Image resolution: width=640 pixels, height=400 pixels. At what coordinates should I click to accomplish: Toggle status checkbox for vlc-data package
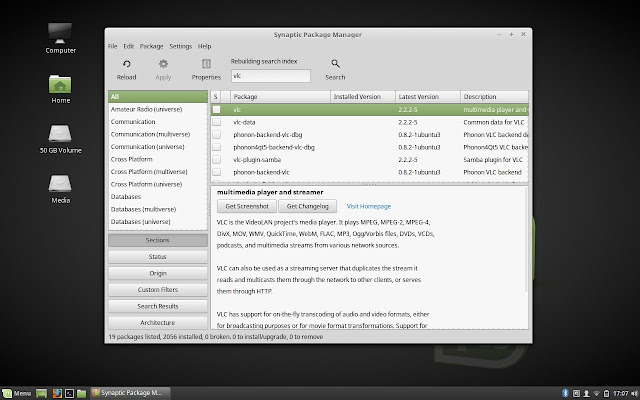[x=216, y=122]
